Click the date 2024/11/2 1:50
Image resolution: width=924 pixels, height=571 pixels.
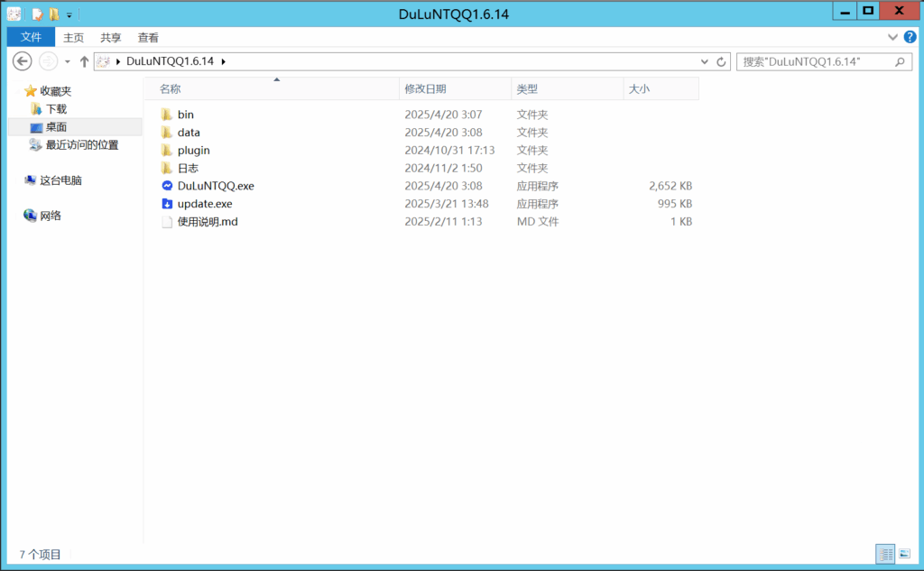443,168
